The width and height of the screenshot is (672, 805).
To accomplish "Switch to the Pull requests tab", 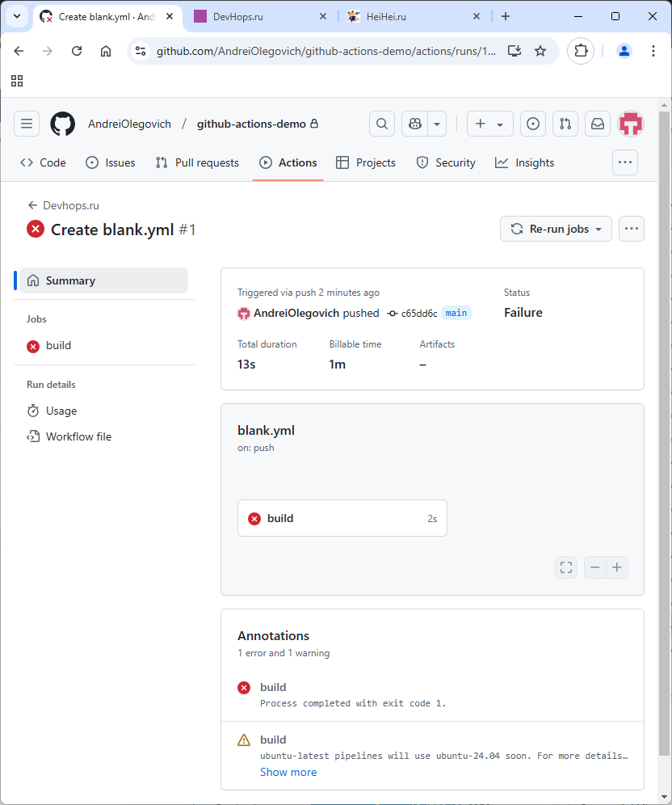I will (197, 162).
